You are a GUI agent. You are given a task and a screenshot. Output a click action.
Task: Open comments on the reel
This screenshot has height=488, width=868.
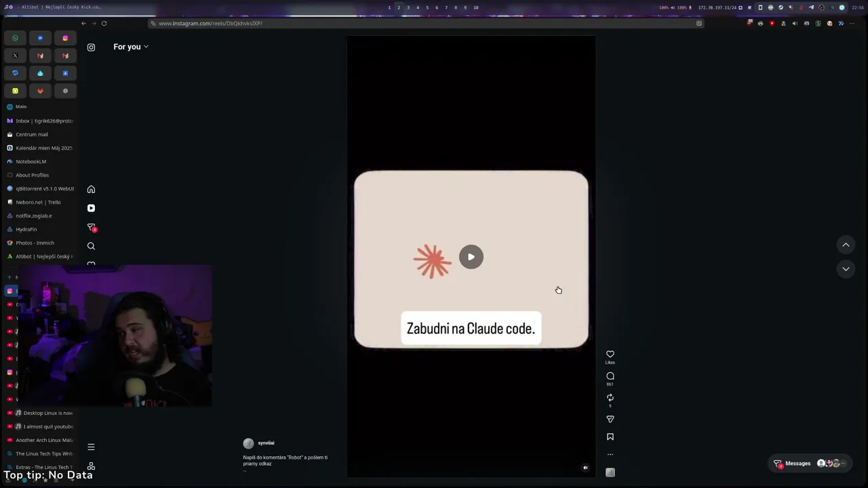(x=610, y=375)
